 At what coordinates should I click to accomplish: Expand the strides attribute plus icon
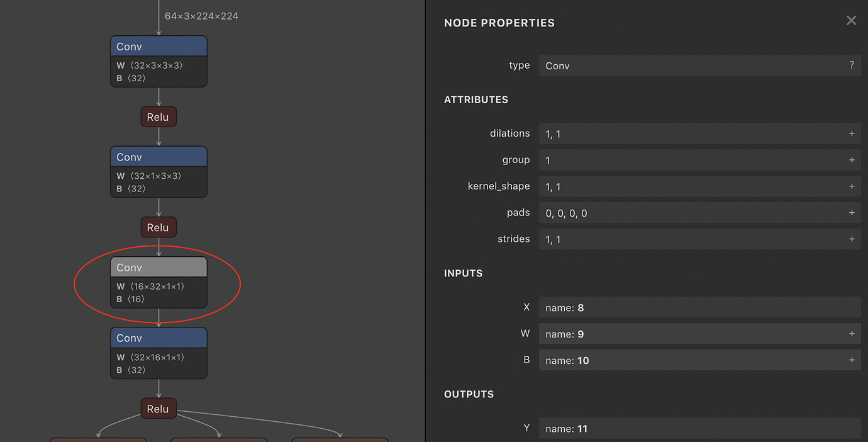click(x=852, y=239)
